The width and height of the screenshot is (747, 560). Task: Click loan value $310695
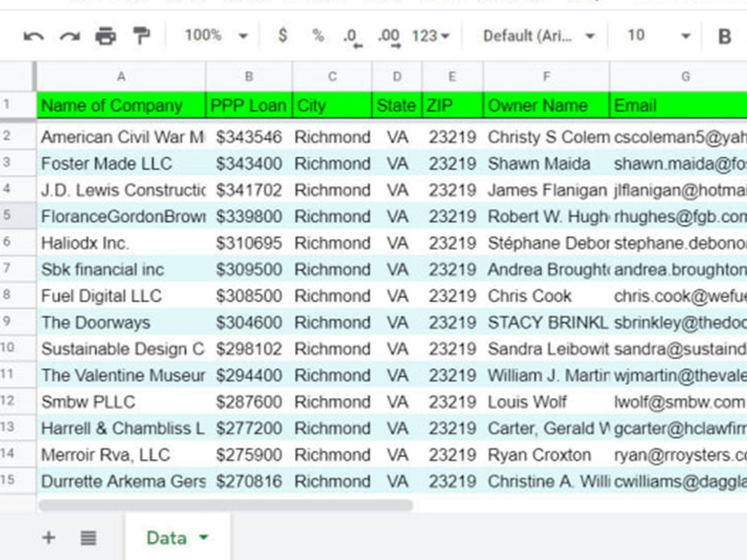249,243
